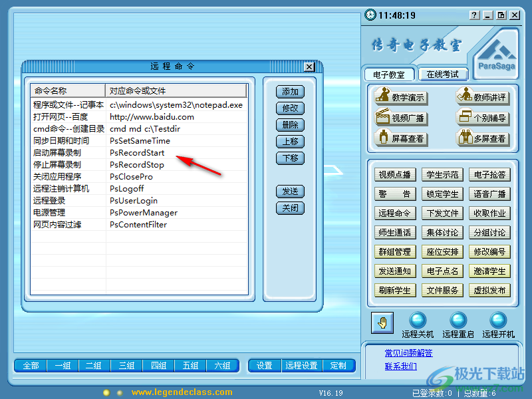Click 关闭 to close dialog
This screenshot has height=399, width=532.
(x=290, y=208)
